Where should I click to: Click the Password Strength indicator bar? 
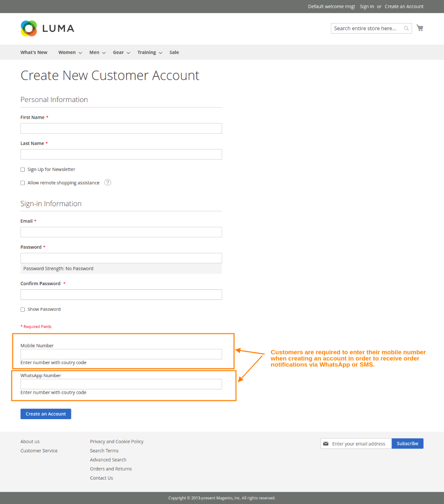pyautogui.click(x=121, y=268)
